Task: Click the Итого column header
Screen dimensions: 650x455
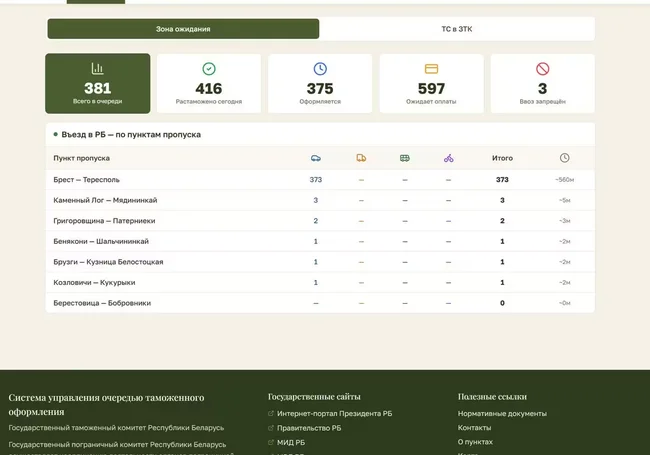Action: point(502,158)
